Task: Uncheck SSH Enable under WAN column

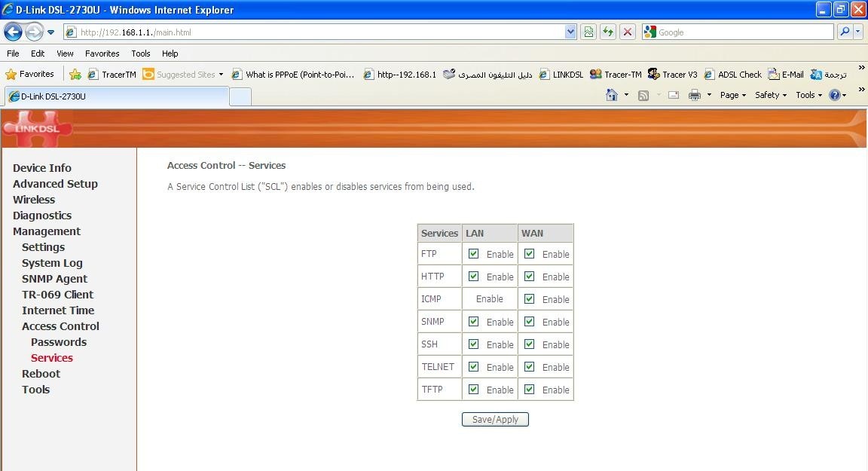Action: tap(529, 344)
